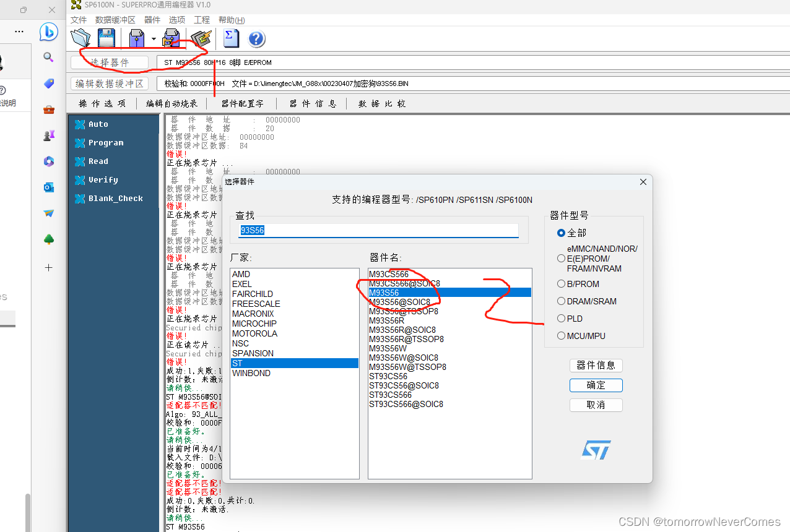Select highlighted device M93S56
Viewport: 790px width, 532px height.
(449, 293)
